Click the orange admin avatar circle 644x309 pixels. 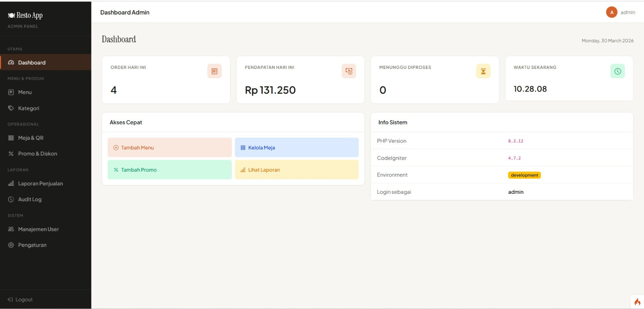pyautogui.click(x=611, y=12)
